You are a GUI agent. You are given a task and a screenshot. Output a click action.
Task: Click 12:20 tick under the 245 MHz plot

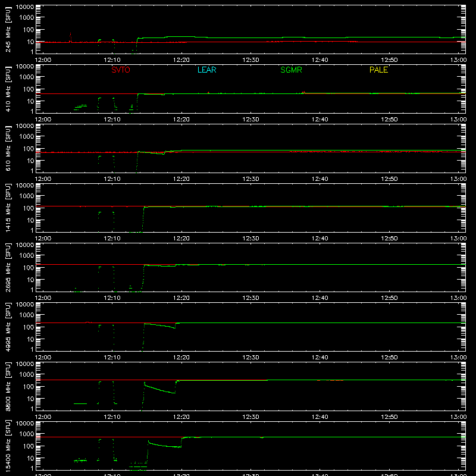(x=181, y=60)
